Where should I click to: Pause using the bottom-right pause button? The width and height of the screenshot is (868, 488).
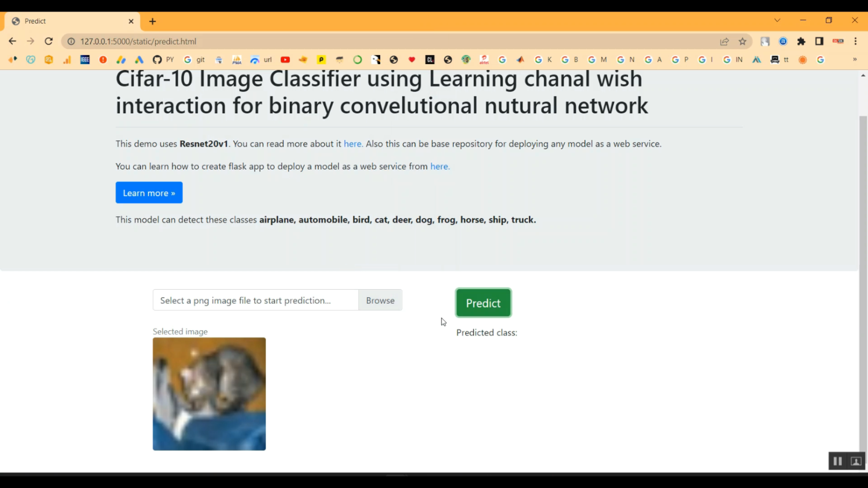pyautogui.click(x=837, y=461)
